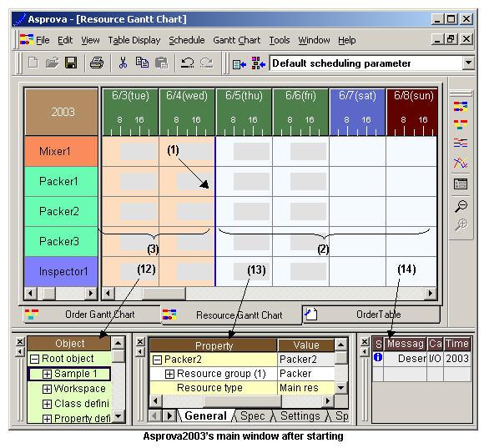The width and height of the screenshot is (489, 448).
Task: Click the Resource type property row
Action: point(242,388)
